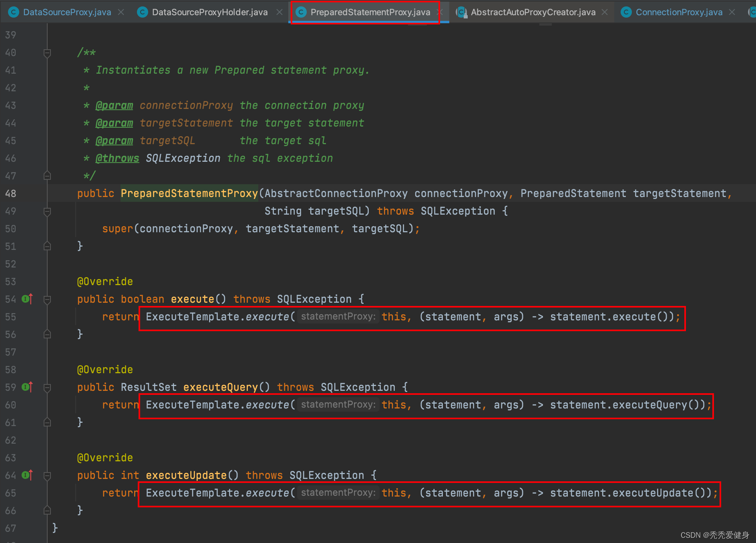This screenshot has width=756, height=543.
Task: Click the override gutter icon on line 54
Action: click(x=27, y=299)
